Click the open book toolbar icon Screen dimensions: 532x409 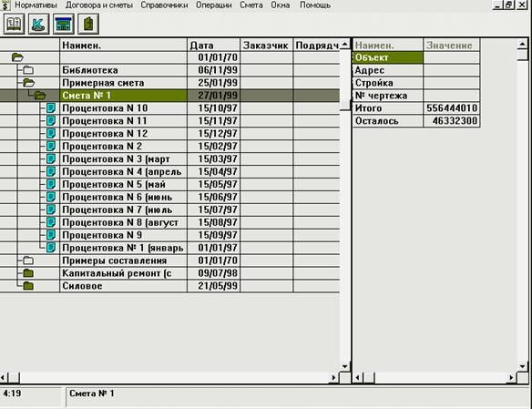click(x=14, y=24)
